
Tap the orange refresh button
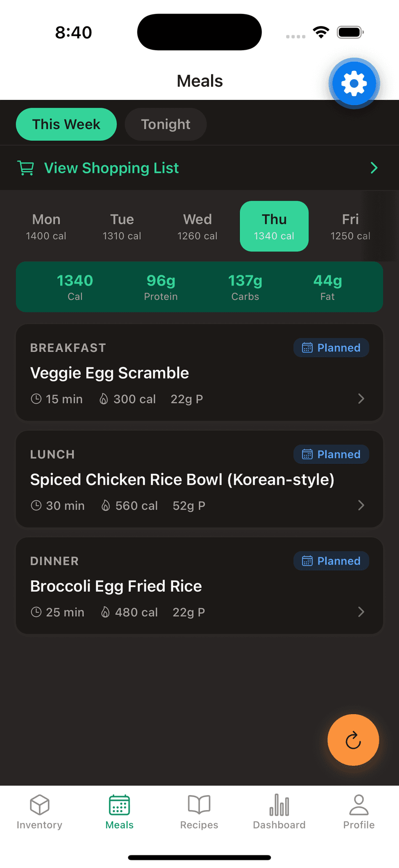click(353, 740)
